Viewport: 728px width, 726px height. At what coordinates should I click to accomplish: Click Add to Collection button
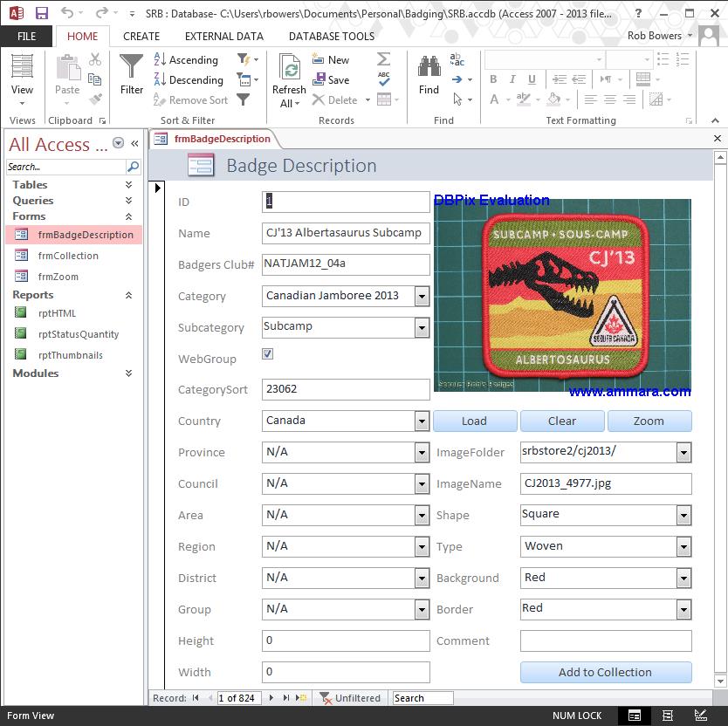[x=606, y=672]
